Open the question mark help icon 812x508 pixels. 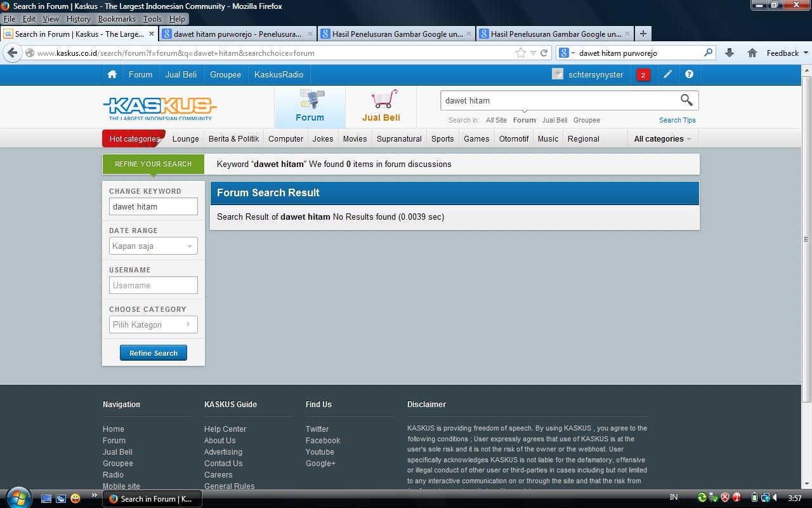click(689, 74)
